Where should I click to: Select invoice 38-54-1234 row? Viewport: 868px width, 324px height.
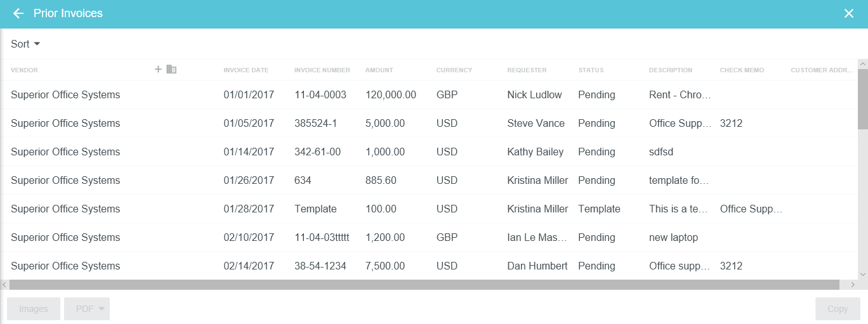click(320, 266)
